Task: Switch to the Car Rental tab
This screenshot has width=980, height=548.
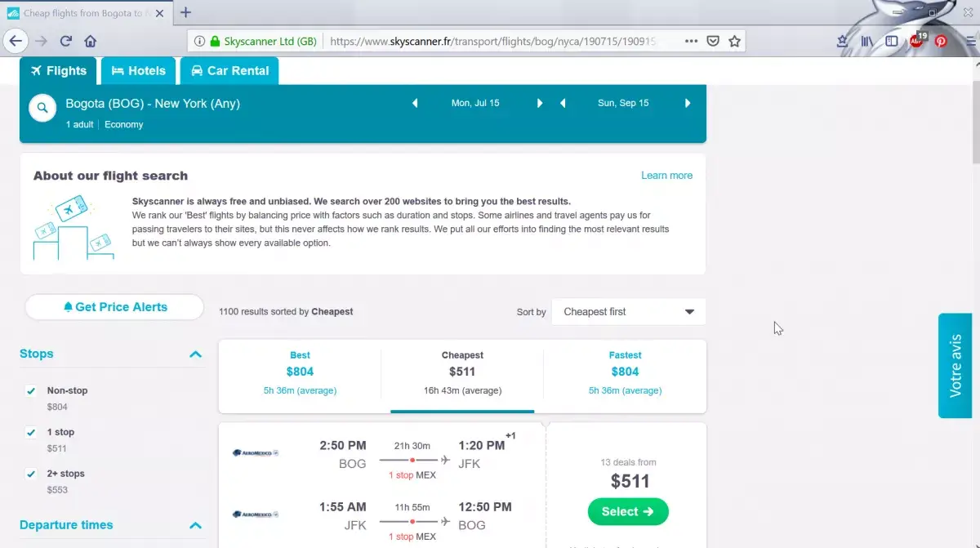Action: [229, 71]
